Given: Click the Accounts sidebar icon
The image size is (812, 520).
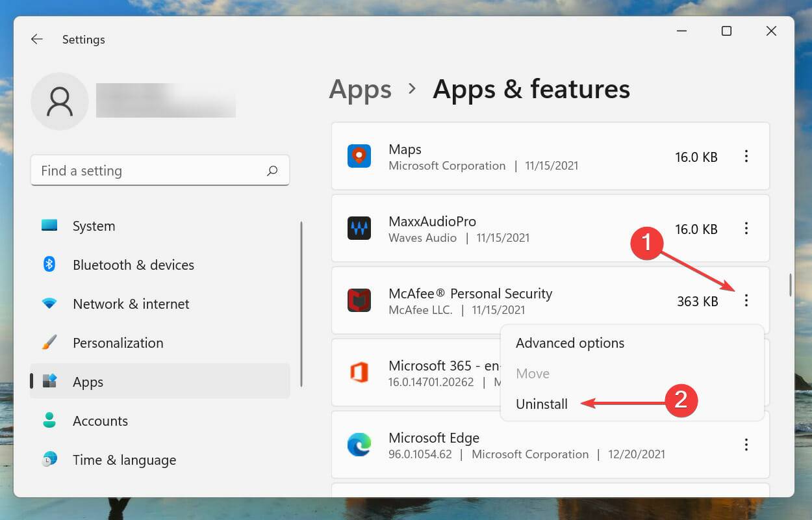Looking at the screenshot, I should click(48, 421).
